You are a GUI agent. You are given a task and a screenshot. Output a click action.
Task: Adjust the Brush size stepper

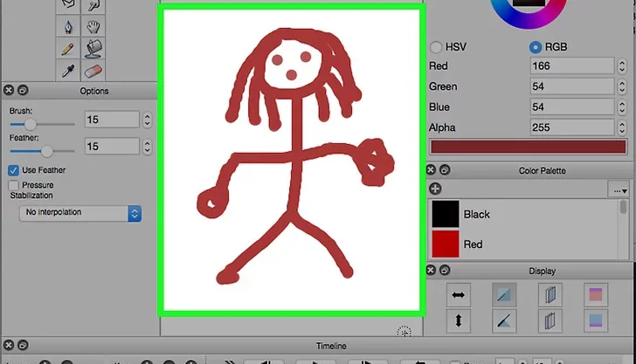(x=148, y=120)
